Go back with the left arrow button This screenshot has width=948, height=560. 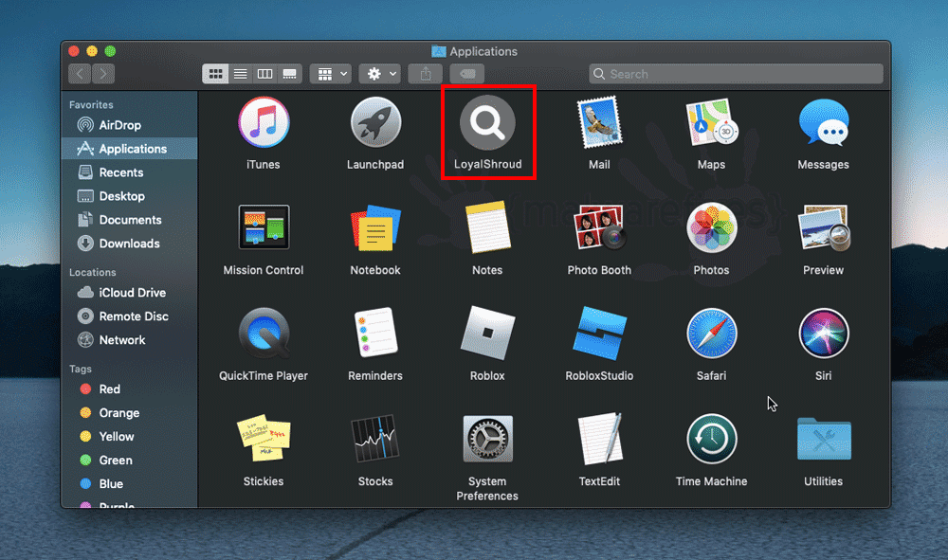(x=80, y=74)
